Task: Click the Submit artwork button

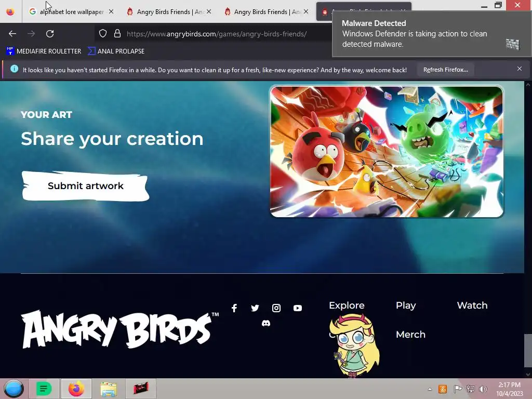Action: tap(86, 186)
